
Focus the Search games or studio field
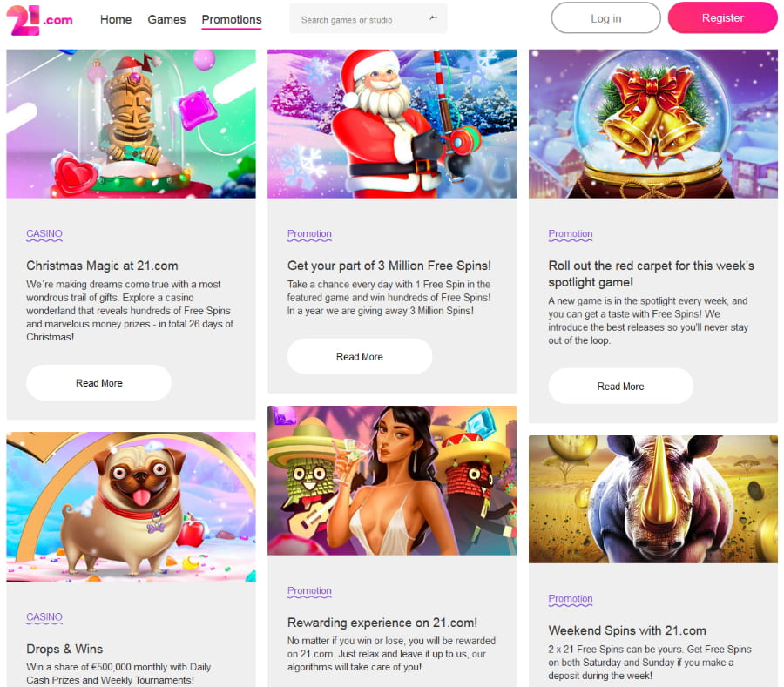click(x=368, y=19)
